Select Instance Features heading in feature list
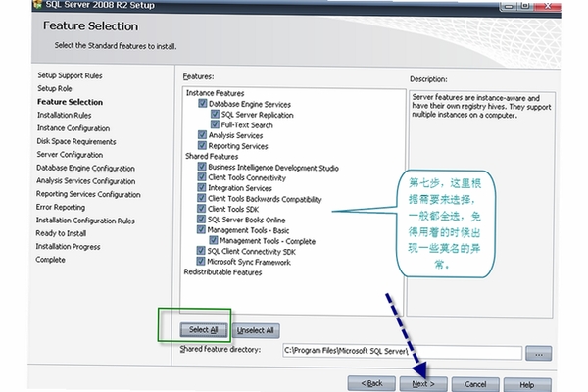 tap(216, 93)
